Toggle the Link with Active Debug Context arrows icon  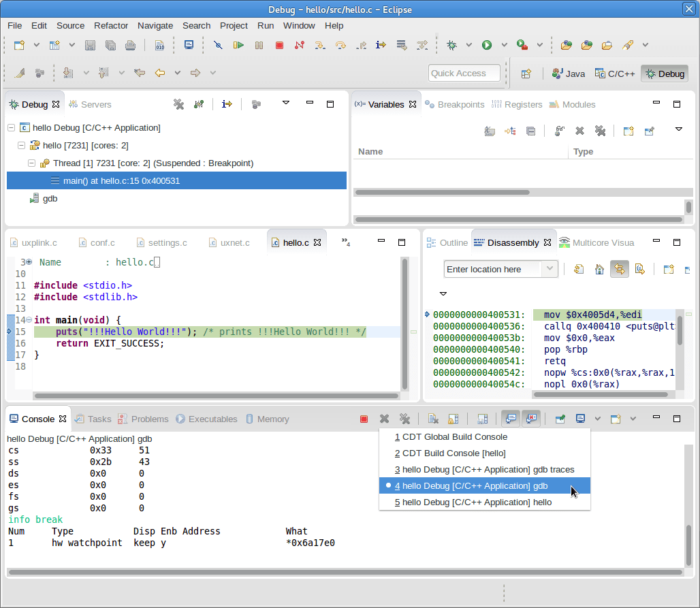(619, 269)
